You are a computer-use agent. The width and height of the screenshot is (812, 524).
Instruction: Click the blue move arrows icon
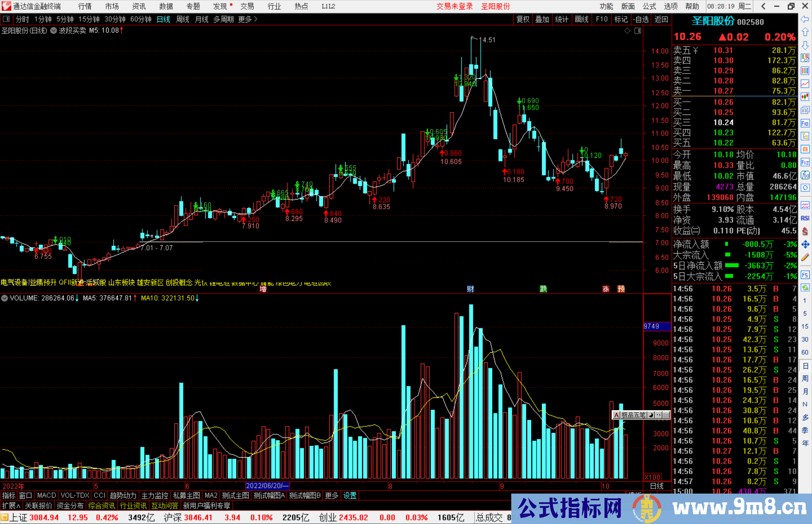pos(805,245)
